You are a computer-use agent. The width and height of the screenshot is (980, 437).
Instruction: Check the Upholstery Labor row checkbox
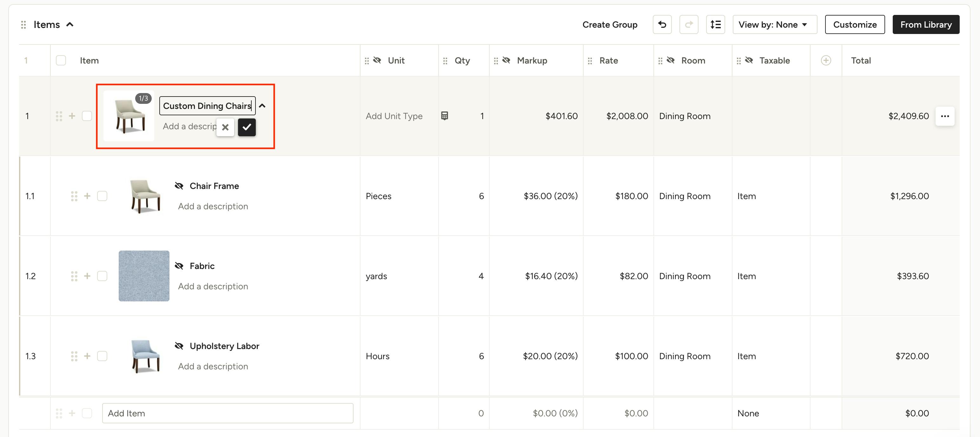click(102, 356)
